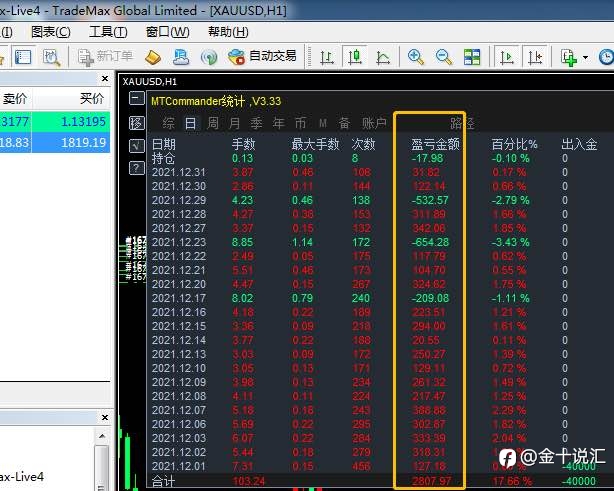
Task: Switch to the 备 tab
Action: pyautogui.click(x=345, y=124)
